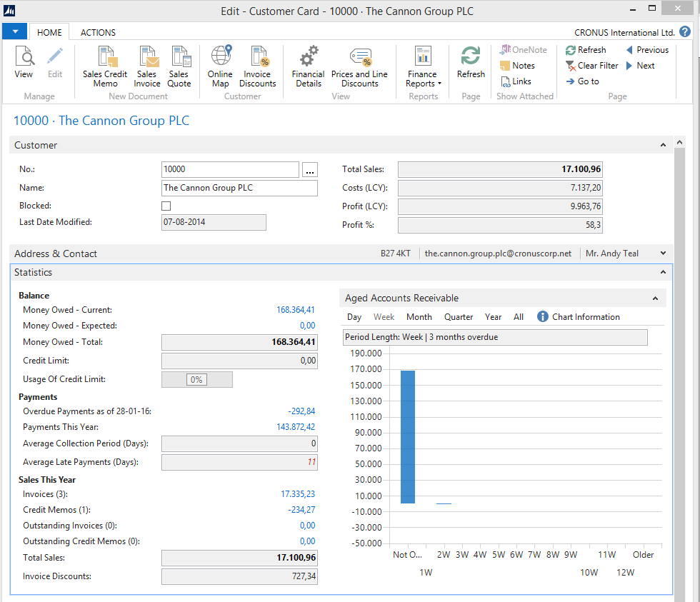Open Financial Details view
The height and width of the screenshot is (602, 700).
click(x=308, y=67)
